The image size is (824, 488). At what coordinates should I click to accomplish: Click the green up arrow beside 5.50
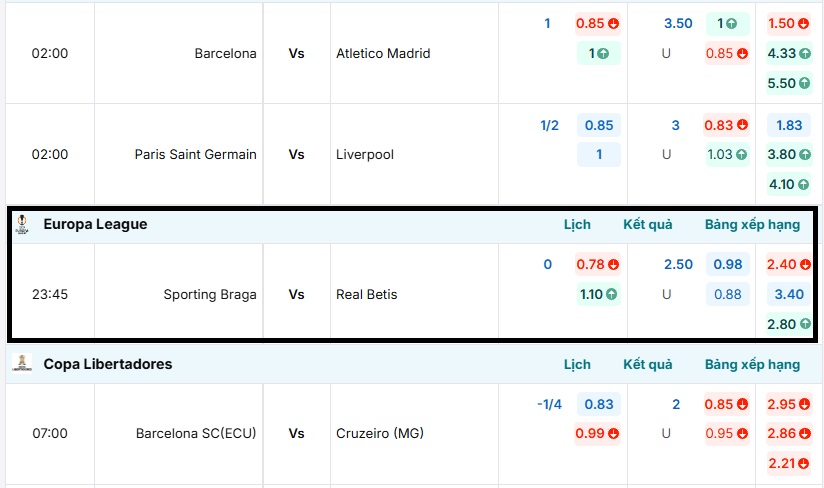coord(804,84)
